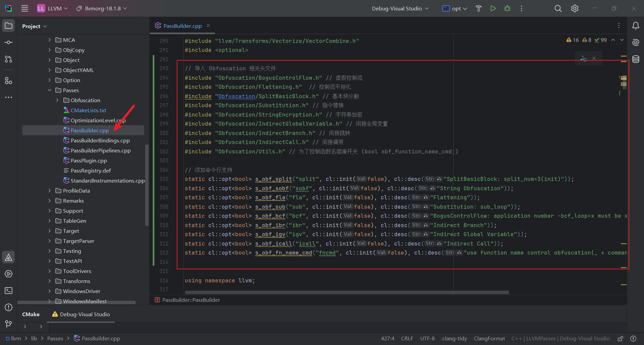Show more tool windows ellipsis
Viewport: 644px width, 345px height.
click(x=9, y=97)
